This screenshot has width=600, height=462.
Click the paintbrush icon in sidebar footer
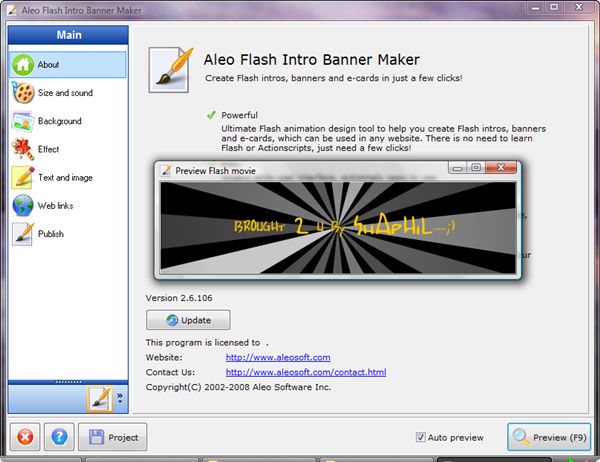(99, 399)
